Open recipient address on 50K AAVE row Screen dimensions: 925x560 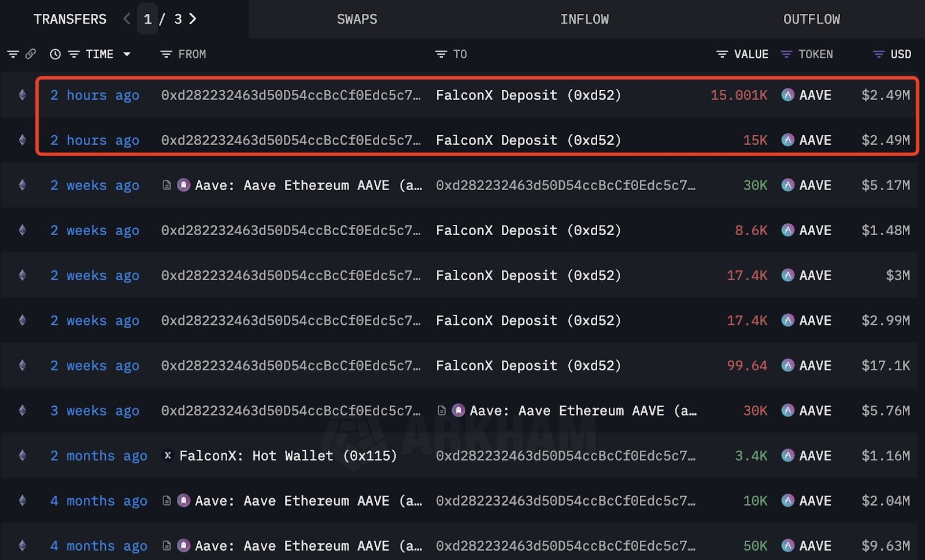tap(565, 546)
